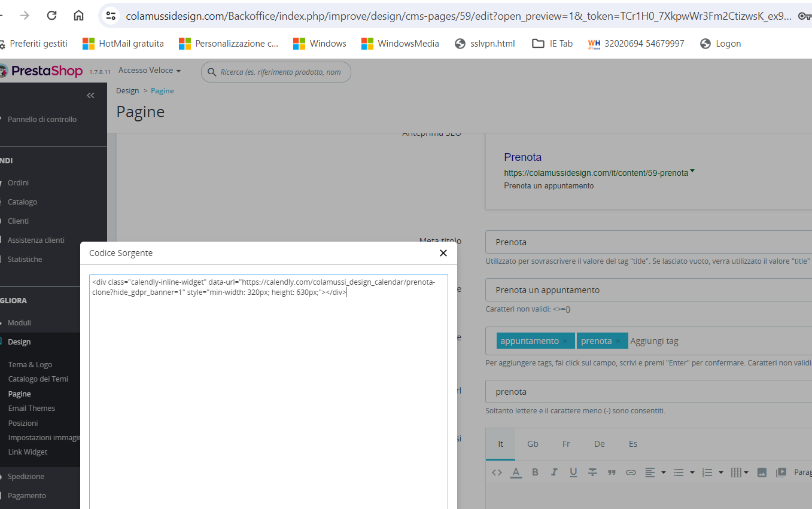
Task: Switch to the Gb language tab
Action: pyautogui.click(x=533, y=444)
